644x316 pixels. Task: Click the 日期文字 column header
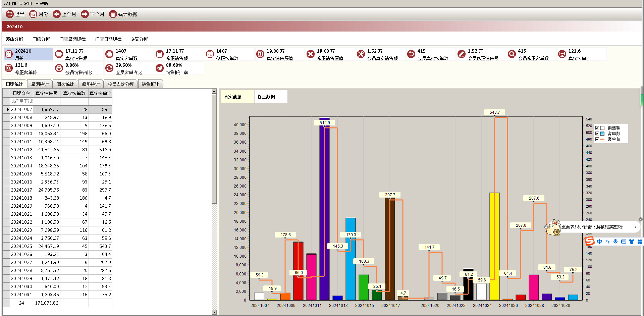(21, 93)
